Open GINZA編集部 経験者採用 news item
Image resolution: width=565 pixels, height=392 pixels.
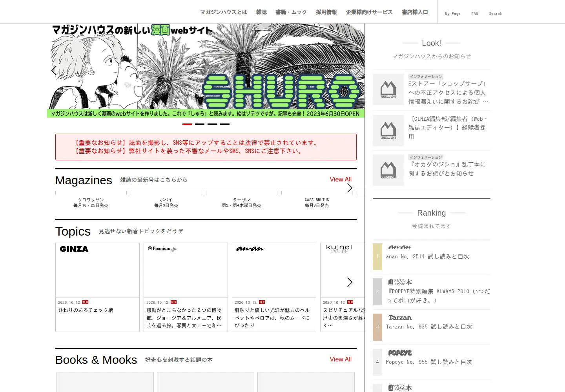click(x=432, y=131)
